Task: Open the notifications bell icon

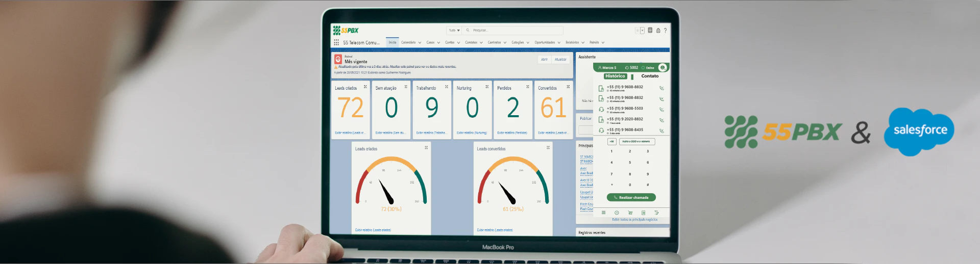Action: point(658,31)
